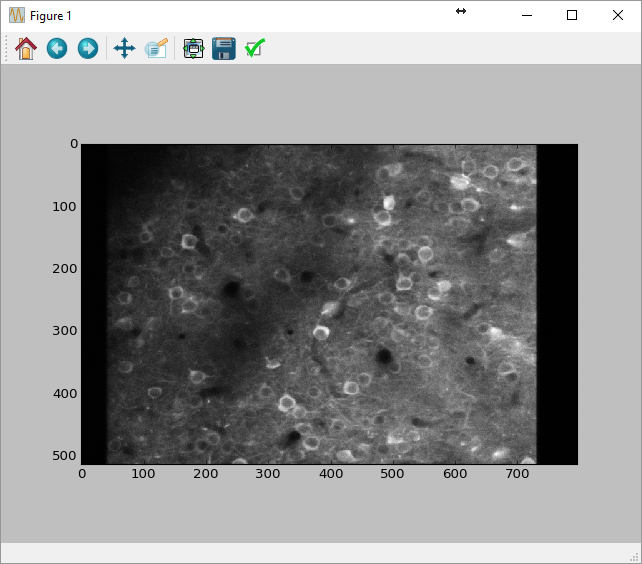The image size is (642, 564).
Task: Maximize the Figure 1 window
Action: (572, 16)
